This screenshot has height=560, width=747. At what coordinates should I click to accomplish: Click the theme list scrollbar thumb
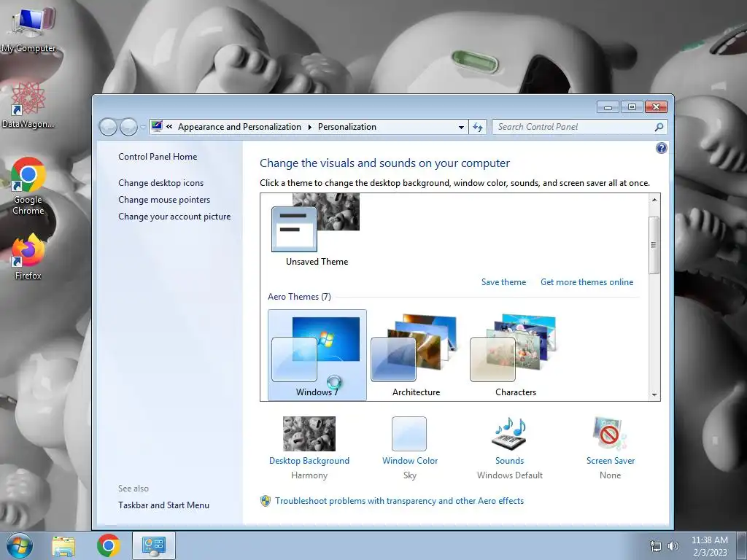click(x=654, y=245)
